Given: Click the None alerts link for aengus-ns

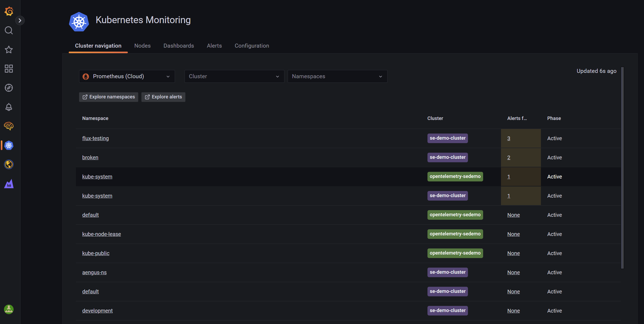Looking at the screenshot, I should (x=513, y=272).
